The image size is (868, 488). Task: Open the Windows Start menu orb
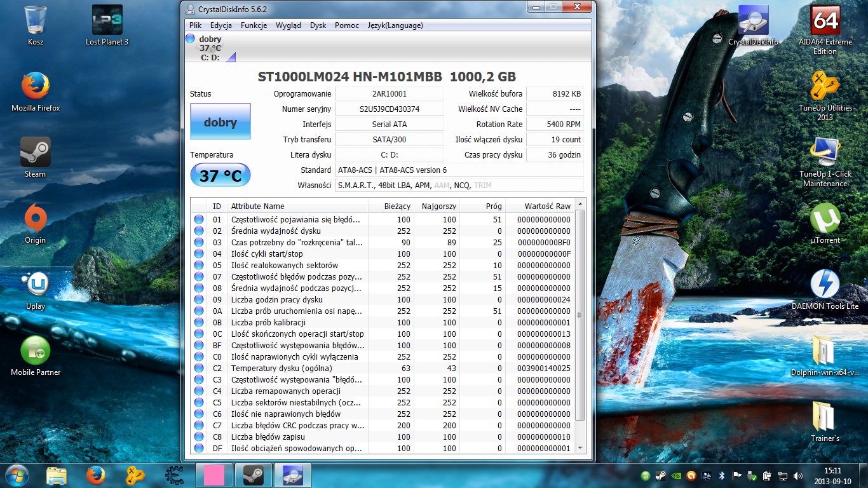click(17, 475)
